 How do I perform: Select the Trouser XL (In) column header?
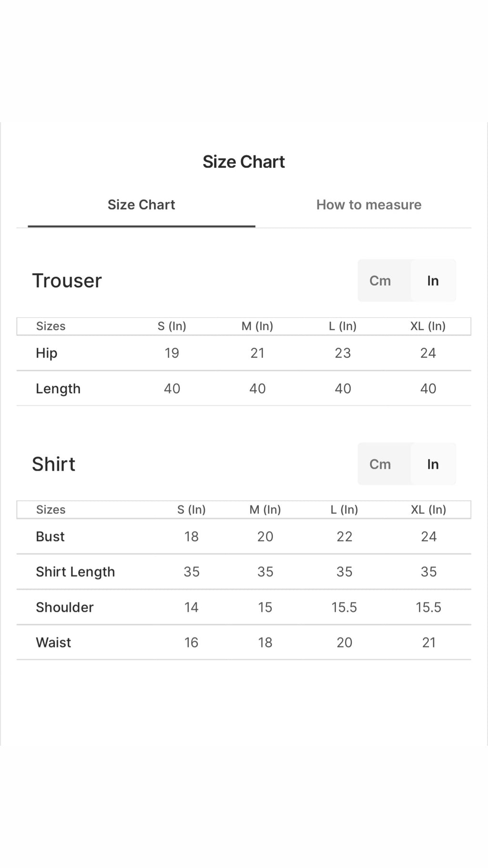click(x=428, y=326)
